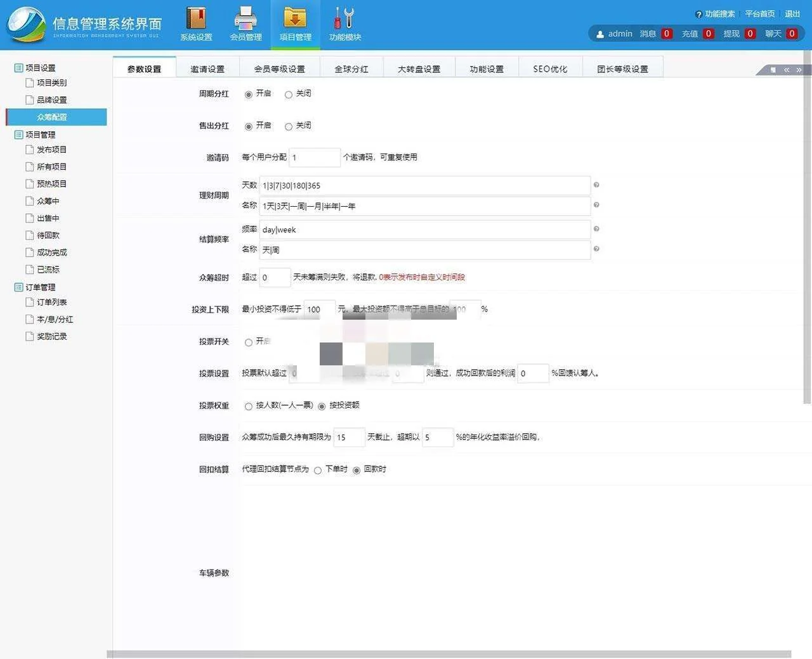Switch to the SEO优化 tab
Viewport: 812px width, 659px height.
tap(550, 69)
